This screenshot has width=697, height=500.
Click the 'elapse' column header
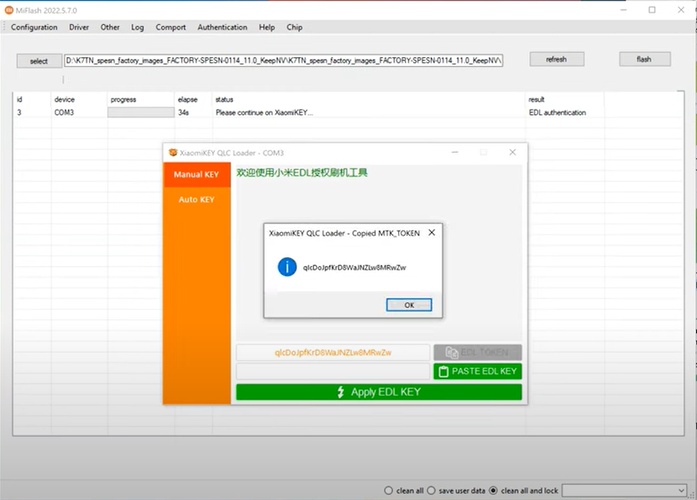coord(188,99)
